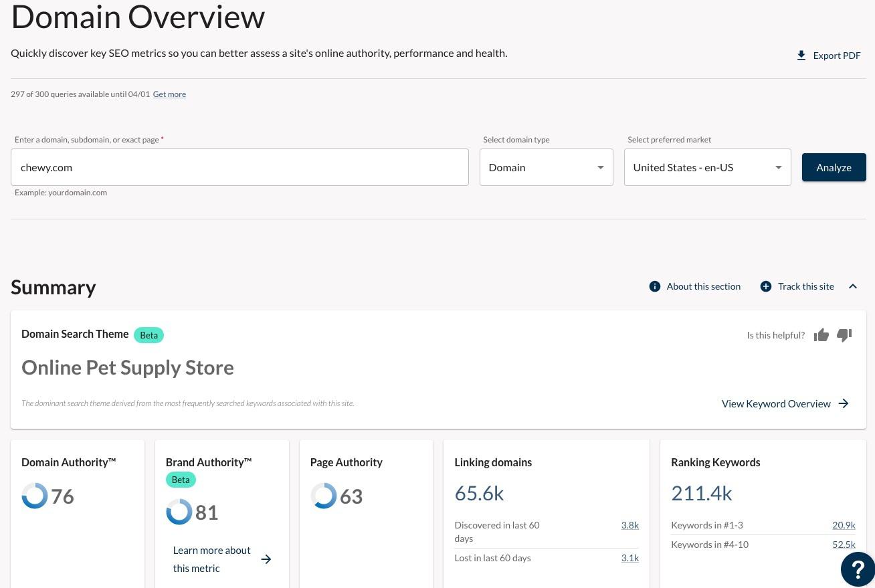Give thumbs up on Domain Search Theme helpfulness

pyautogui.click(x=821, y=335)
